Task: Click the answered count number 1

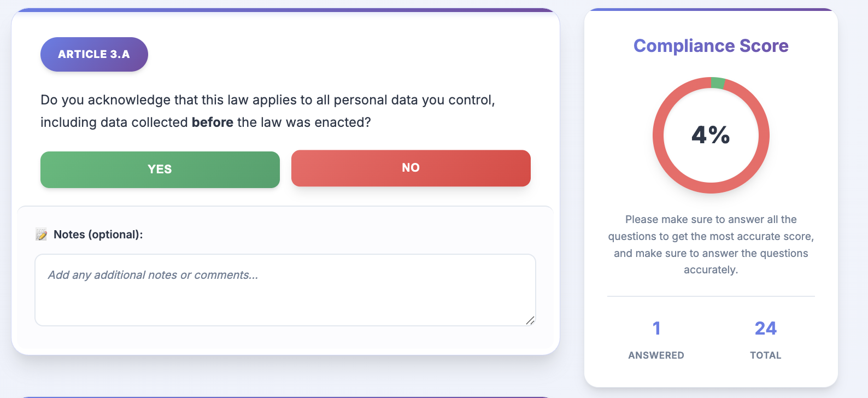Action: (656, 328)
